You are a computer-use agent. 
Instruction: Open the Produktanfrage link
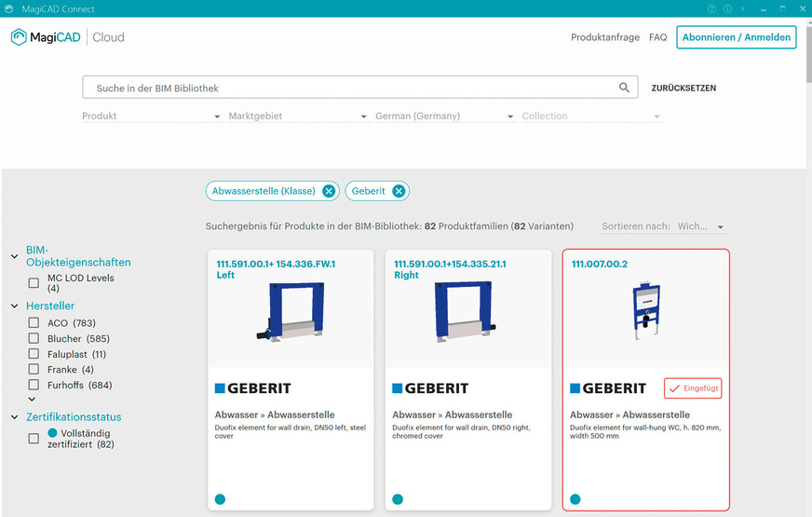[605, 37]
